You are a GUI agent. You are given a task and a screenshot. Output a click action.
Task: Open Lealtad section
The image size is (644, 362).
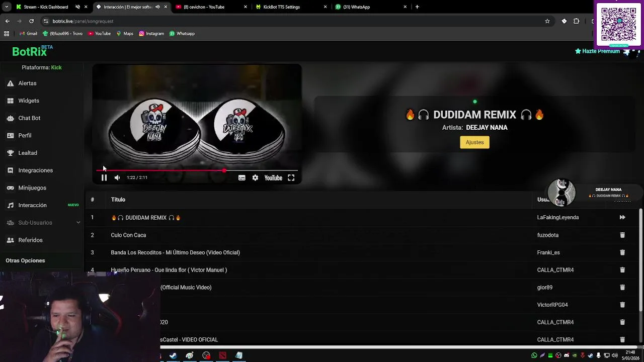pyautogui.click(x=28, y=153)
